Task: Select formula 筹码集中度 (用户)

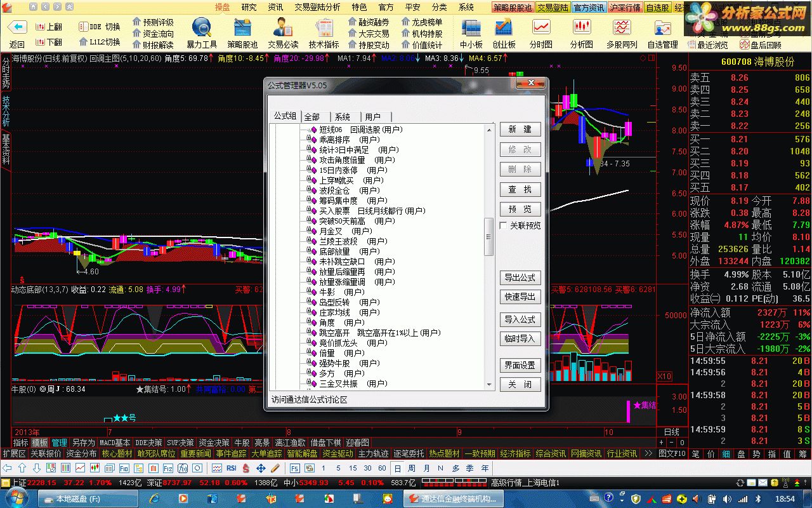Action: (353, 201)
